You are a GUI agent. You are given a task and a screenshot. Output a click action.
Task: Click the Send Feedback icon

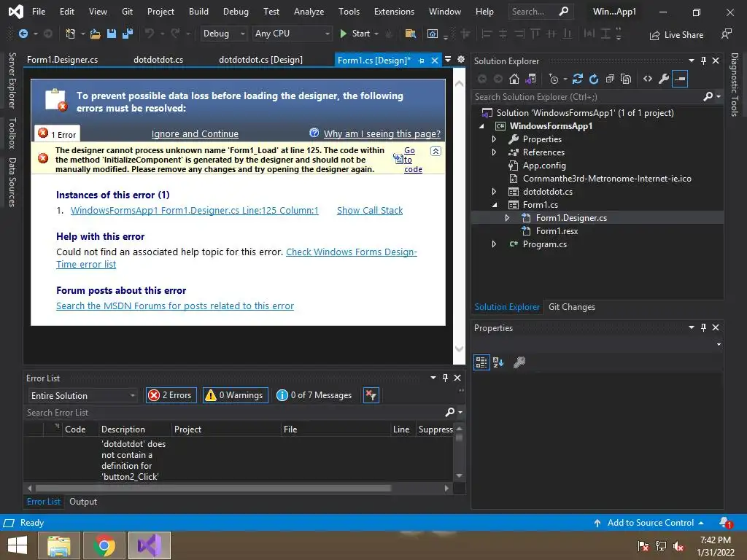coord(727,34)
